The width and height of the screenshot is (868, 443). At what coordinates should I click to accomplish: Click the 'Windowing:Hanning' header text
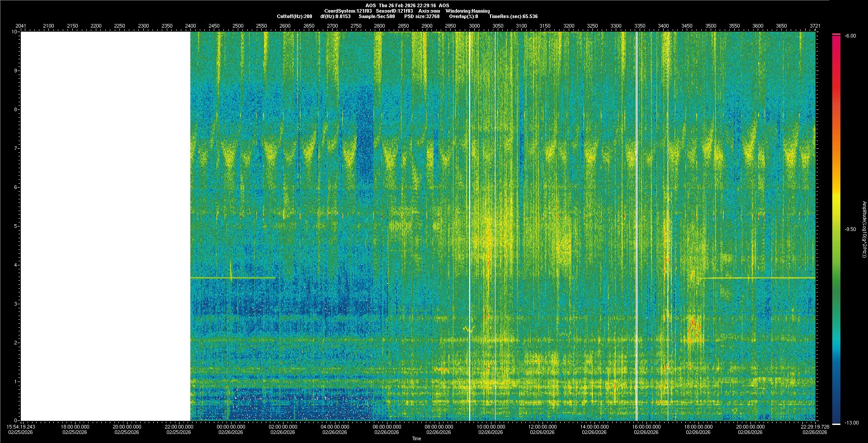(467, 11)
